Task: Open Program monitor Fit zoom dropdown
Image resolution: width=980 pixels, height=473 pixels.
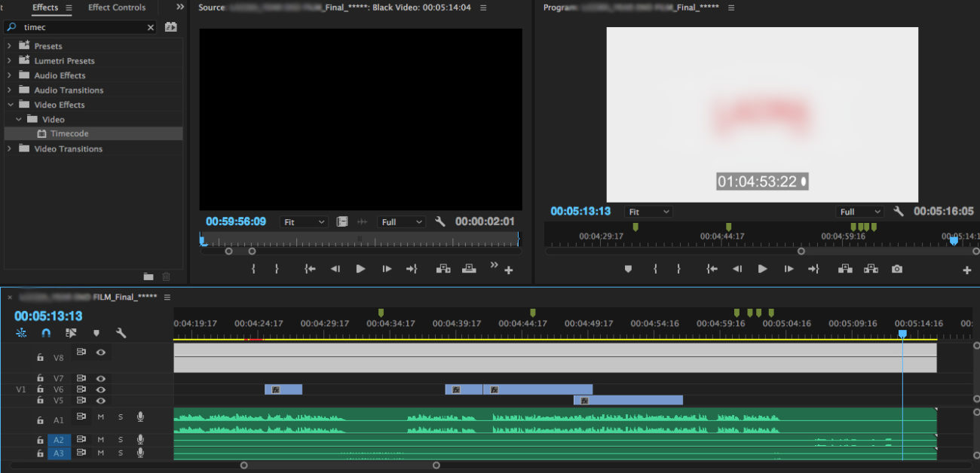Action: (649, 212)
